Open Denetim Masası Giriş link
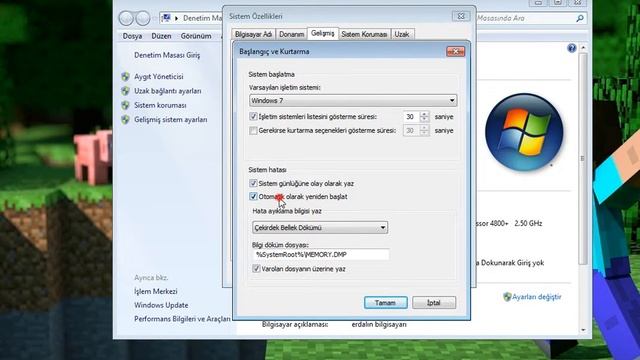640x360 pixels. 167,55
